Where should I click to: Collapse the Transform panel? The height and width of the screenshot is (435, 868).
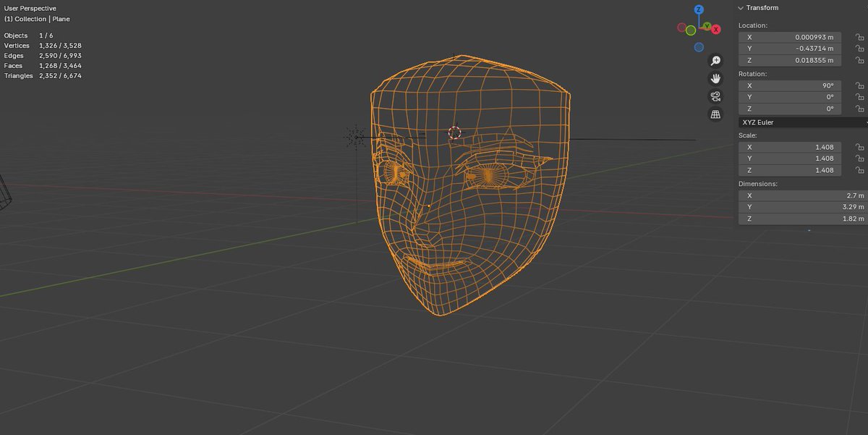(741, 8)
